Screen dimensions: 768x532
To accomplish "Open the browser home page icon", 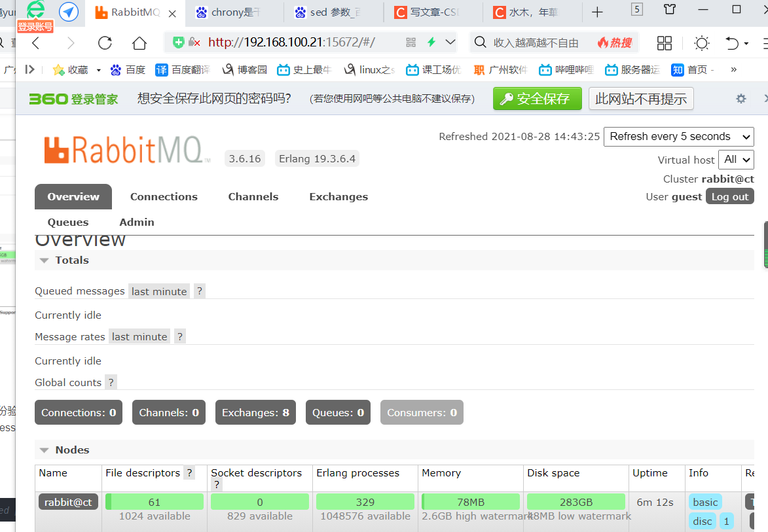I will click(139, 43).
